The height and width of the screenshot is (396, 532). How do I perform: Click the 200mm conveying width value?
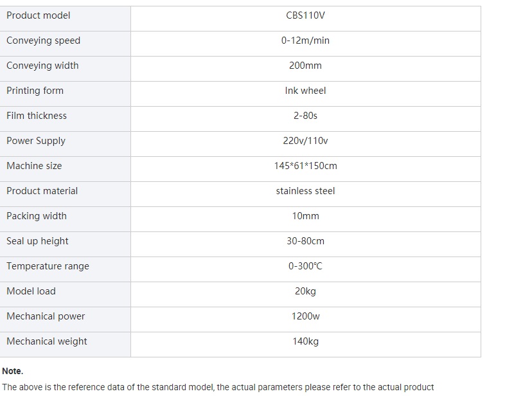[x=305, y=66]
